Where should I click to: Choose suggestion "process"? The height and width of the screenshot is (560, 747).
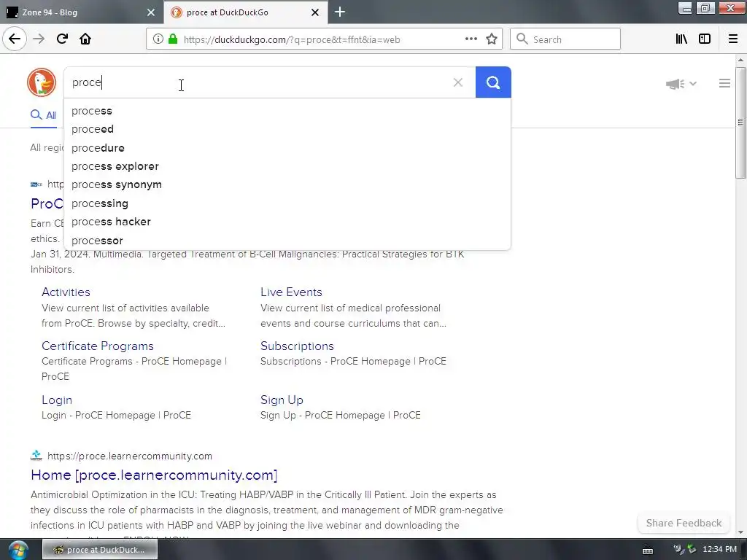287,111
